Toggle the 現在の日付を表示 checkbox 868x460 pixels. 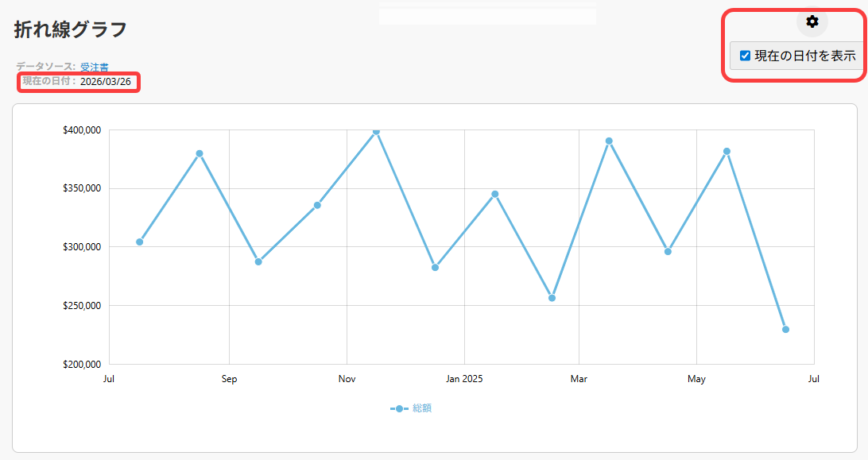[745, 56]
